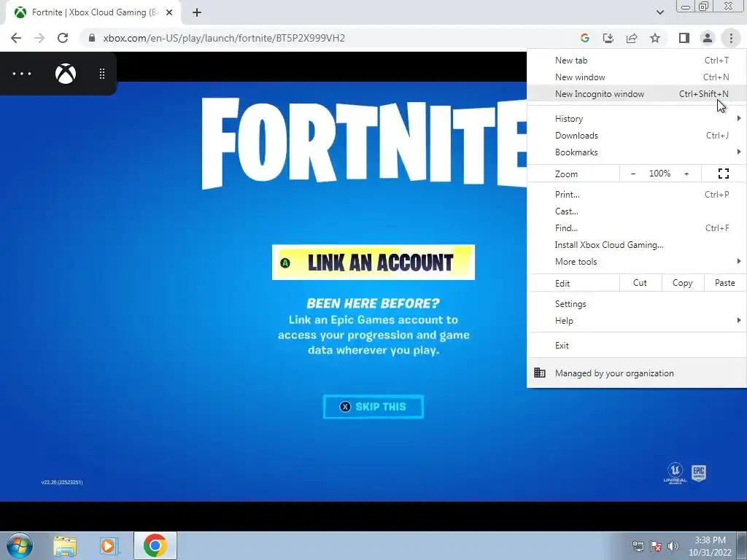The height and width of the screenshot is (560, 747).
Task: Click the Google icon in address bar
Action: [x=585, y=38]
